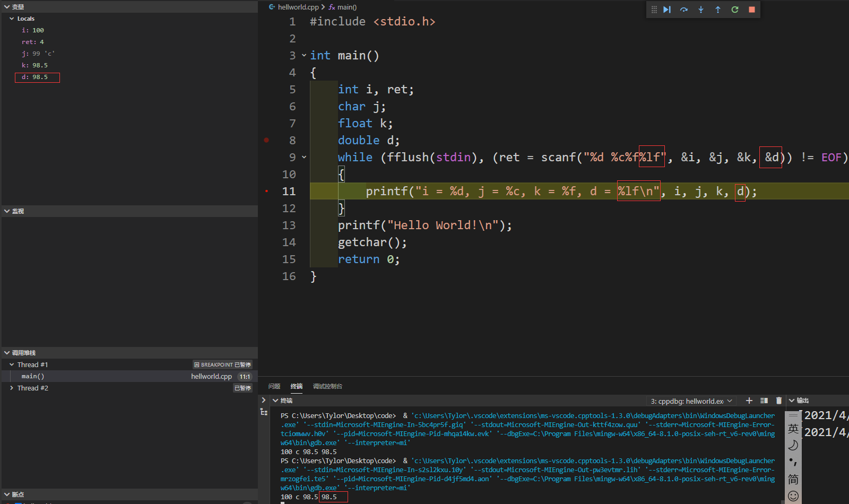
Task: Open the 调试控制台 tab
Action: pos(327,386)
